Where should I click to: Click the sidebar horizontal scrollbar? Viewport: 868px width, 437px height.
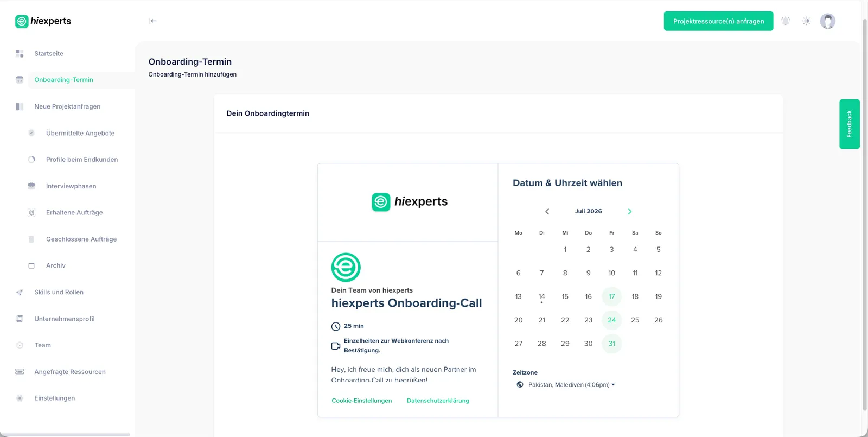click(x=65, y=434)
